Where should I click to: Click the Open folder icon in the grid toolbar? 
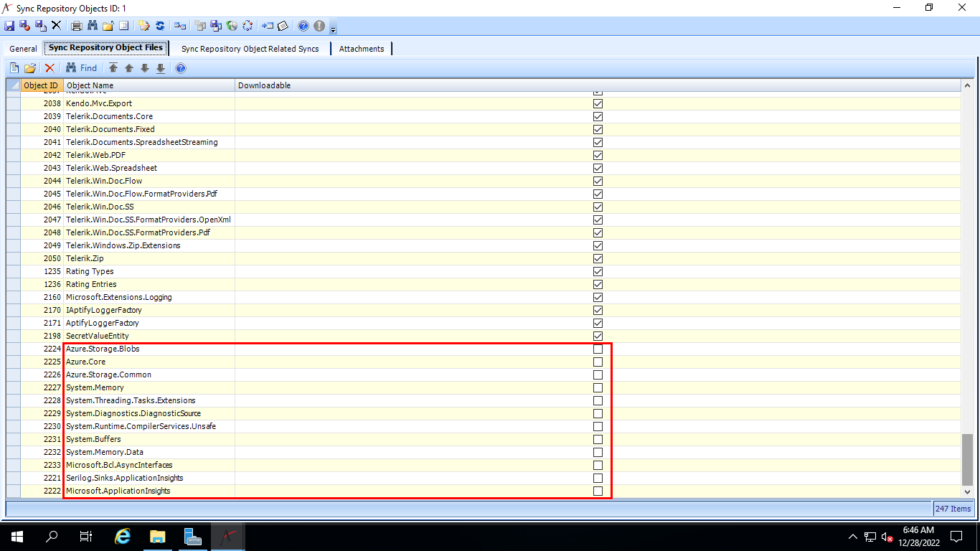30,68
